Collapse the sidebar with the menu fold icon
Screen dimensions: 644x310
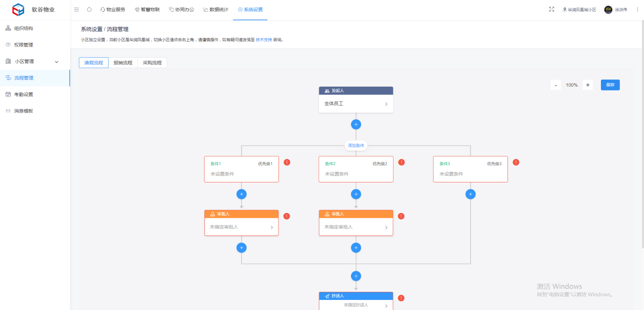(x=76, y=10)
